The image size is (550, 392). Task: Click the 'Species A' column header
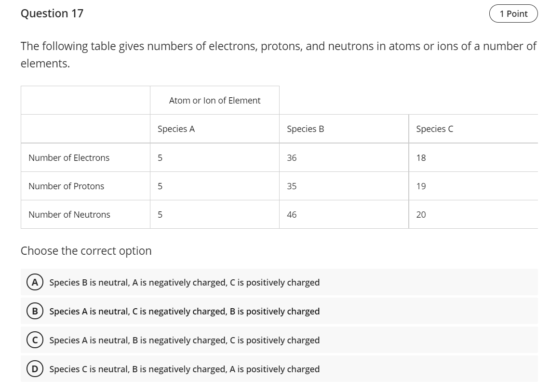point(176,129)
